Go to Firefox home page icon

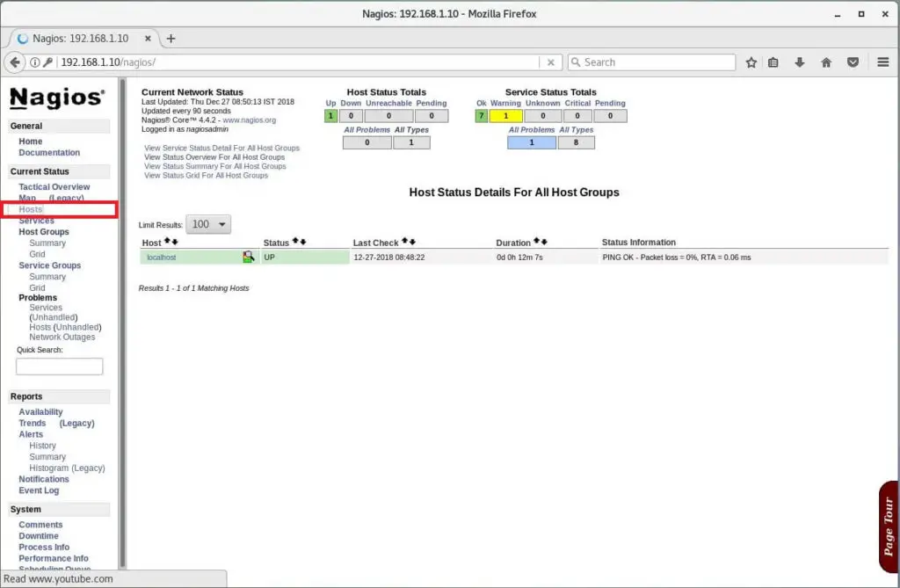click(x=826, y=62)
